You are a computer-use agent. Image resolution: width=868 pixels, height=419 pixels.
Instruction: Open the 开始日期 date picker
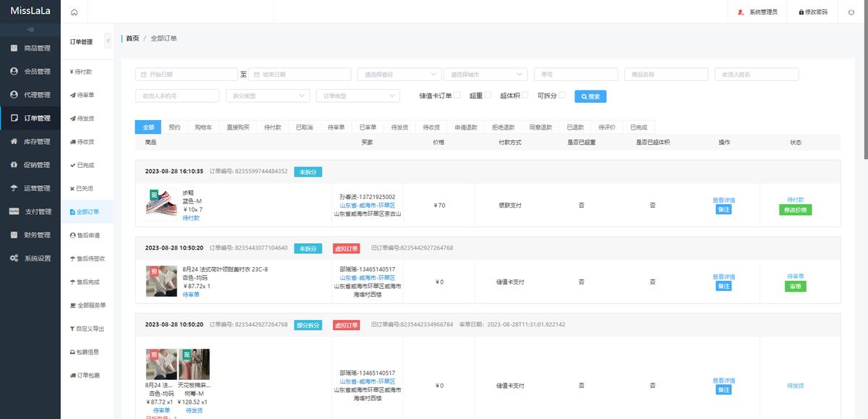tap(187, 74)
